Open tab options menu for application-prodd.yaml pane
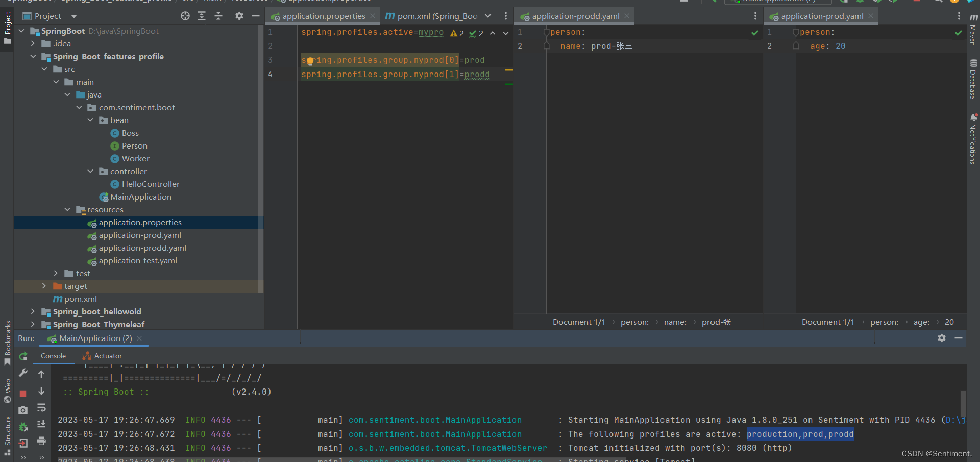The height and width of the screenshot is (462, 980). [755, 16]
